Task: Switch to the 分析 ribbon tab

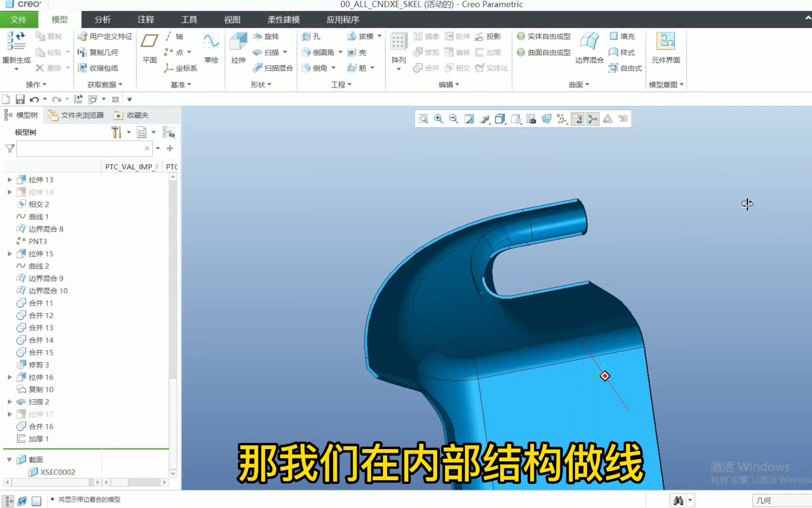Action: point(102,19)
